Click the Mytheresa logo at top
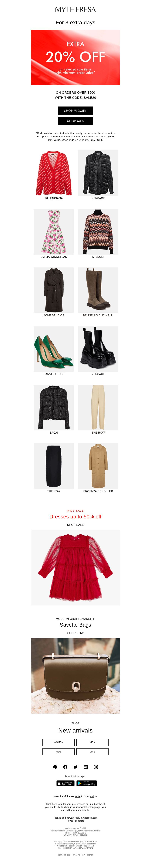This screenshot has height=868, width=151. 75,9
